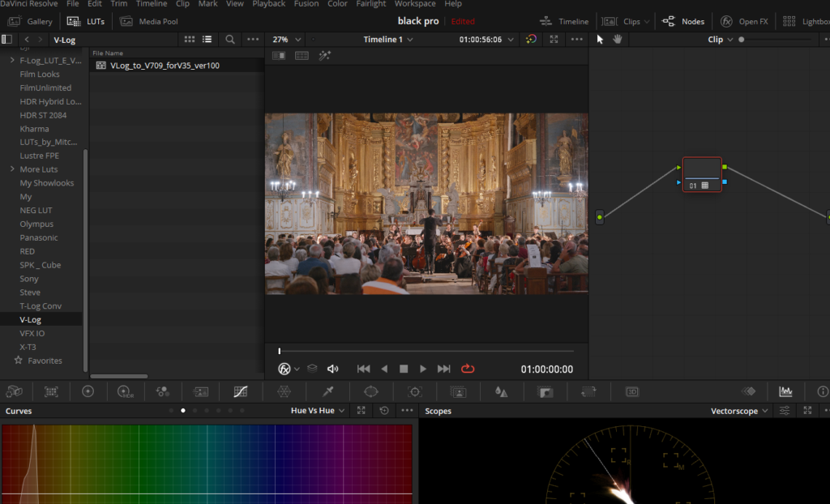Open the Open FX panel
Viewport: 830px width, 504px height.
coord(744,21)
